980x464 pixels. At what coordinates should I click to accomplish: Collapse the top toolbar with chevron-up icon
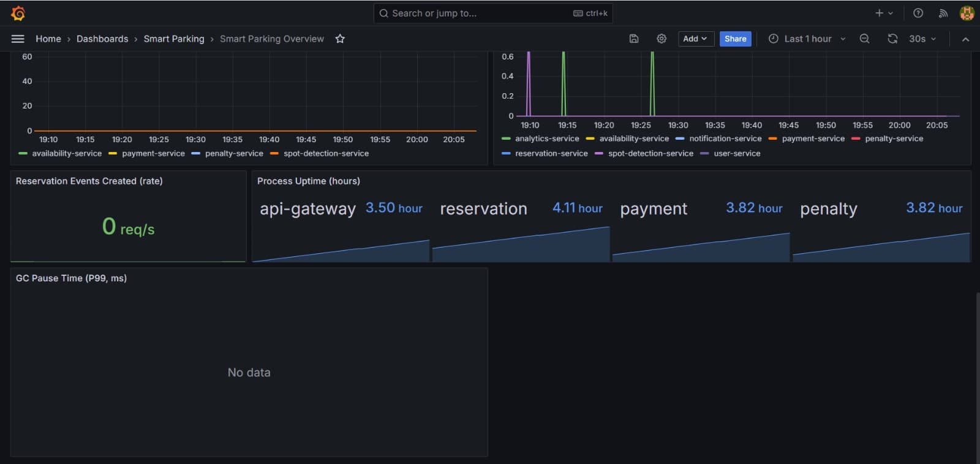tap(965, 39)
